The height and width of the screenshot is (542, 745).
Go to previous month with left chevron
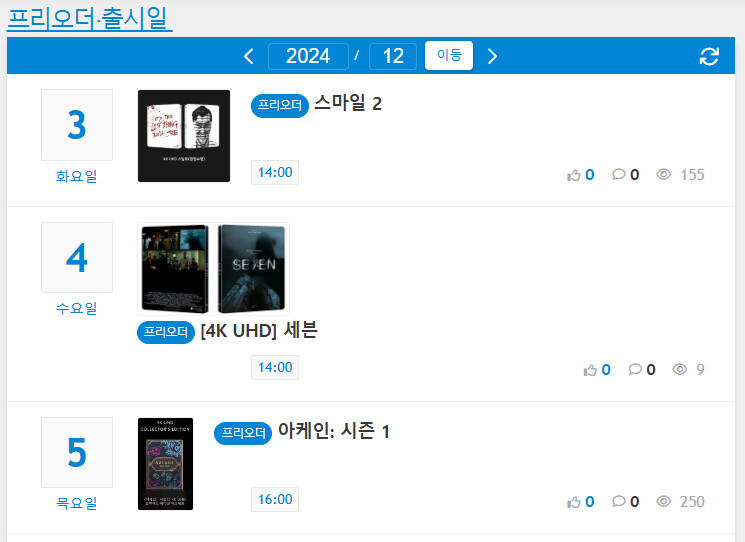[248, 57]
